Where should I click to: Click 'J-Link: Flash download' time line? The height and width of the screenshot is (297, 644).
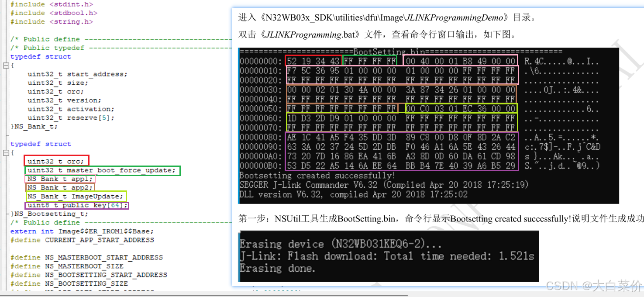(x=387, y=256)
